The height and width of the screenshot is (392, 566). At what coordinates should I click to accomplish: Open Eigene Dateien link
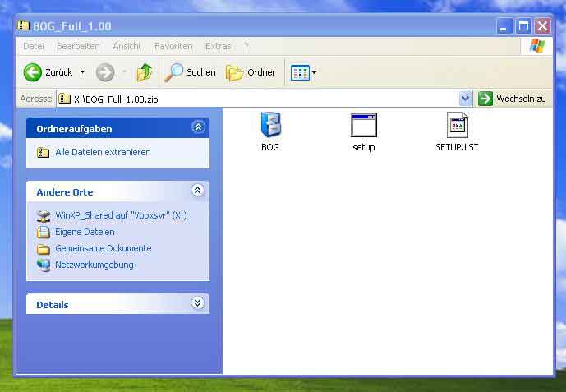tap(85, 232)
